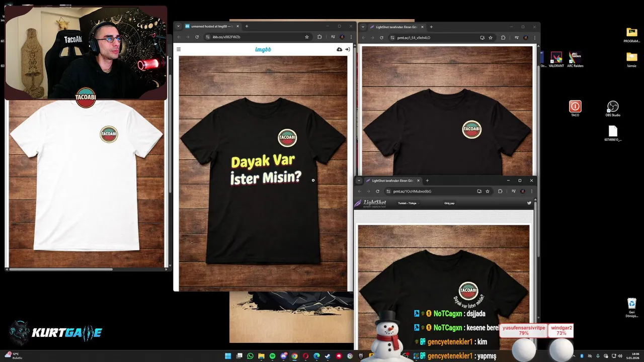The width and height of the screenshot is (644, 362).
Task: Click profile avatar in imgbb window
Action: [342, 37]
